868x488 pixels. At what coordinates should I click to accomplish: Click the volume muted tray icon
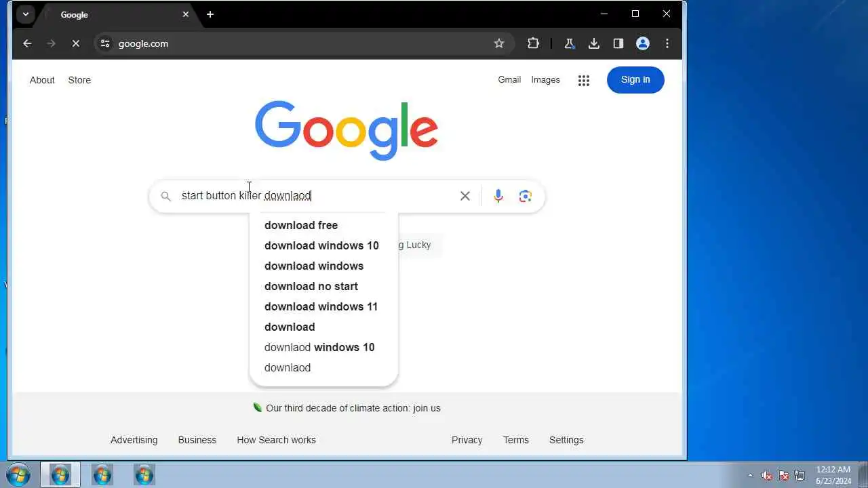(767, 475)
